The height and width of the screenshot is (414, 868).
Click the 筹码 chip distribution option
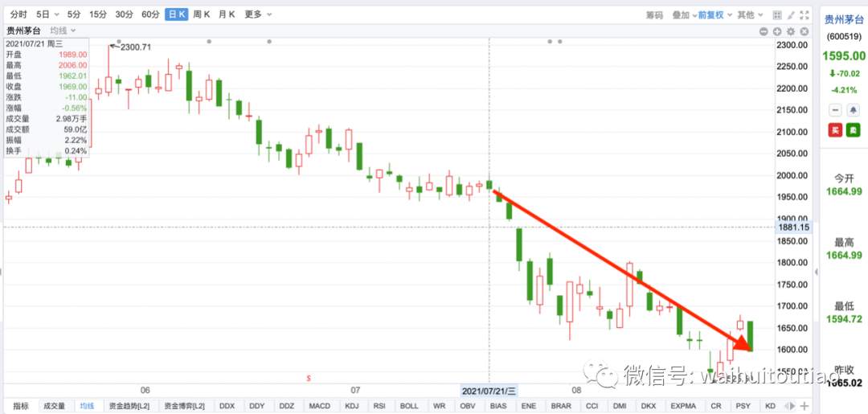point(654,15)
